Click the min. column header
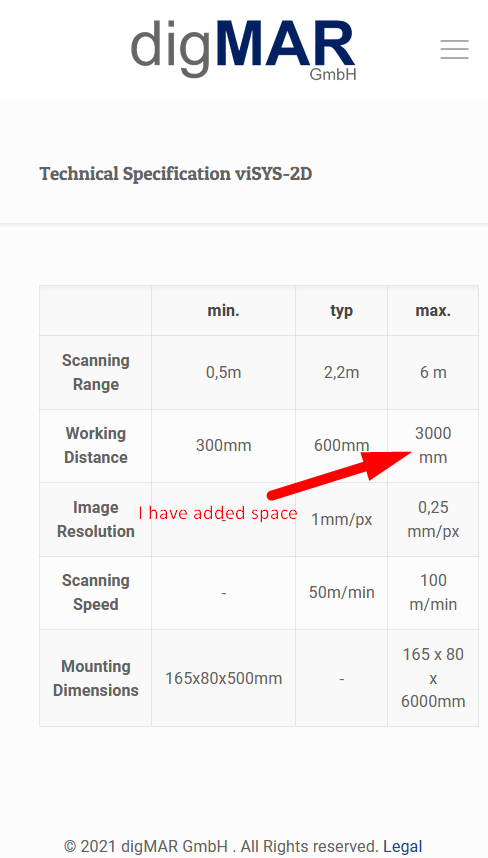Image resolution: width=488 pixels, height=858 pixels. click(223, 311)
